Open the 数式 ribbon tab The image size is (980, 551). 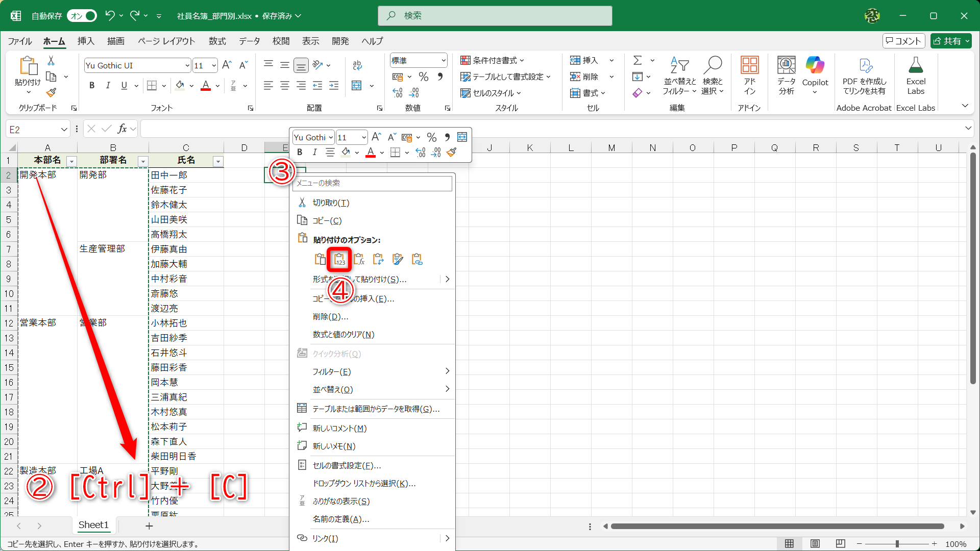pyautogui.click(x=217, y=41)
